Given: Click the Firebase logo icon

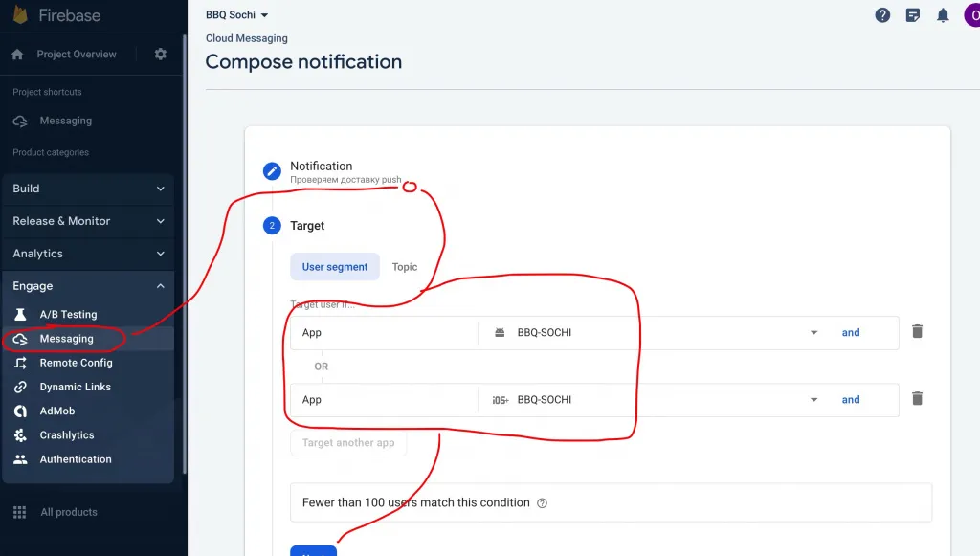Looking at the screenshot, I should click(x=20, y=13).
